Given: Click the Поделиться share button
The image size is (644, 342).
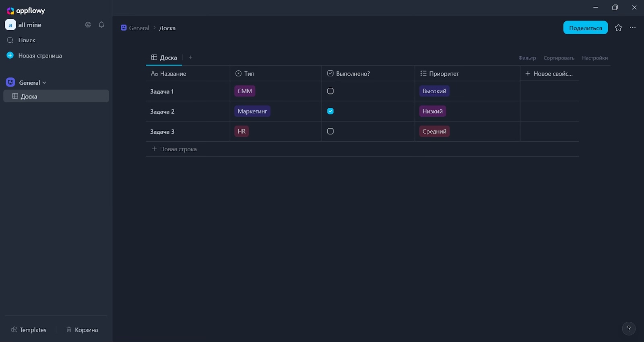Looking at the screenshot, I should 585,28.
